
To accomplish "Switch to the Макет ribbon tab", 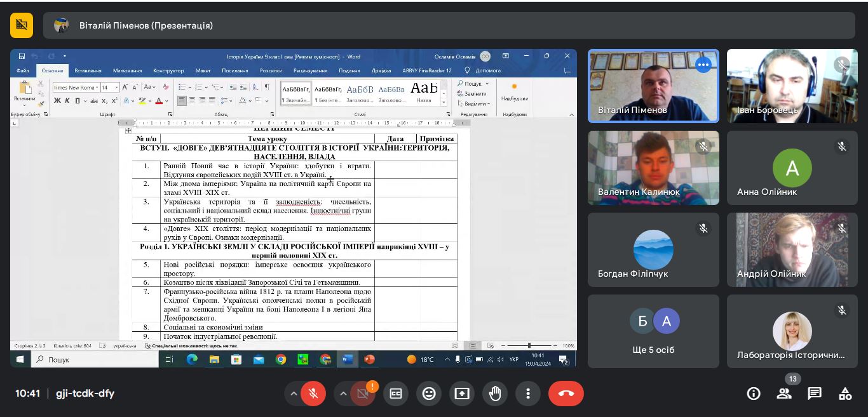I will pos(203,70).
